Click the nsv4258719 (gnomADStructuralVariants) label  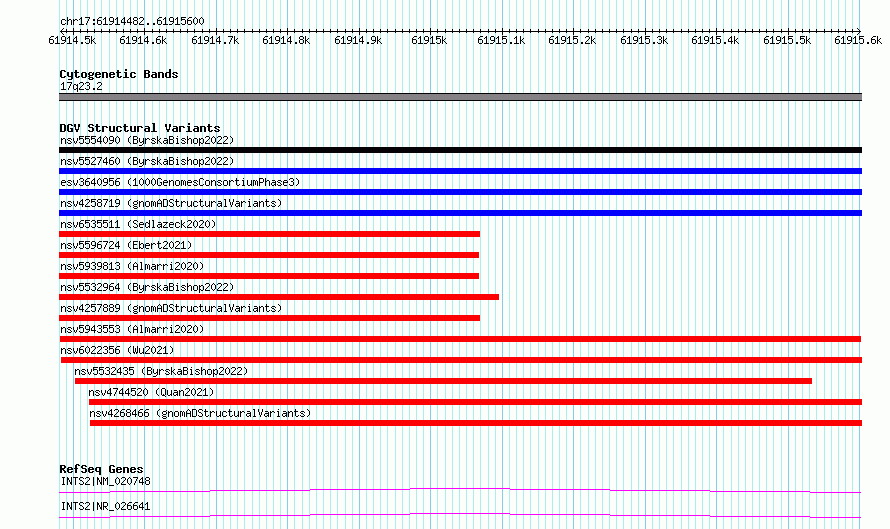click(171, 203)
